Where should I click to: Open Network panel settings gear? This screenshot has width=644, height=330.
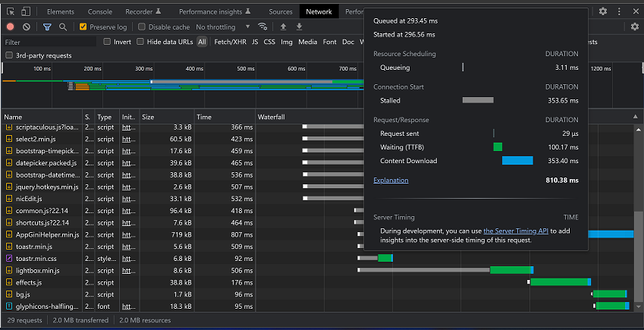[635, 27]
